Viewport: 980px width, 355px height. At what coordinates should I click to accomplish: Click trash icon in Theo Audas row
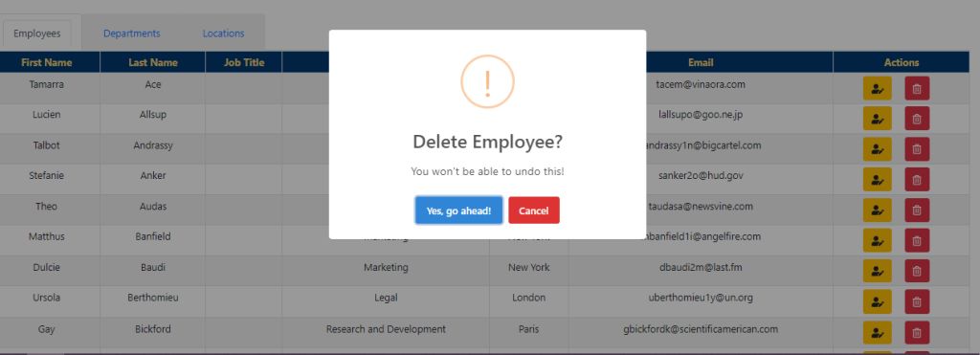(x=917, y=211)
